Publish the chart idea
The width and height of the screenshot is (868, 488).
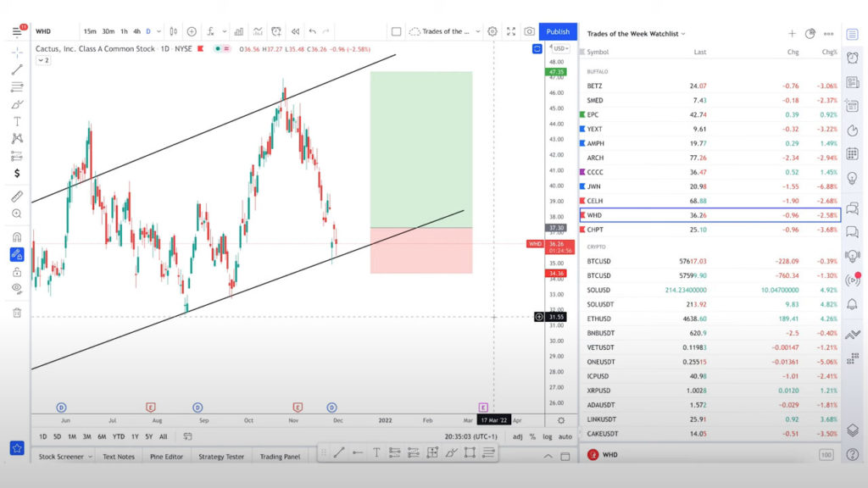558,31
